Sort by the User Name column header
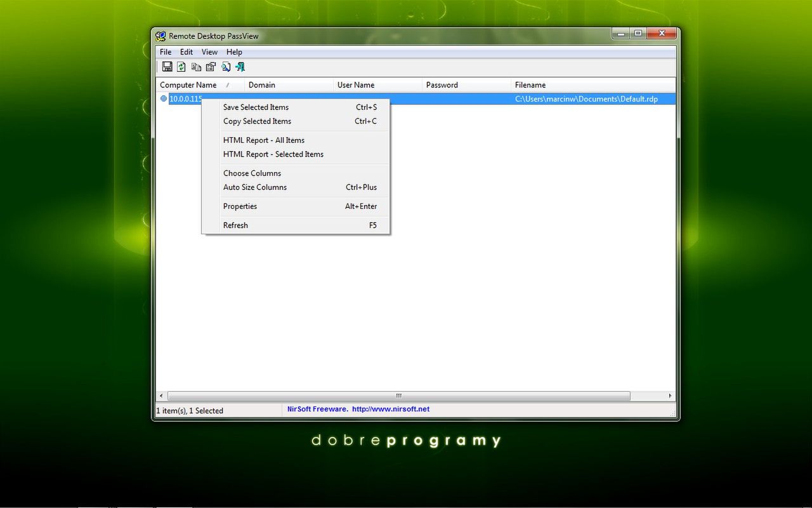Screen dimensions: 812x508 (377, 85)
